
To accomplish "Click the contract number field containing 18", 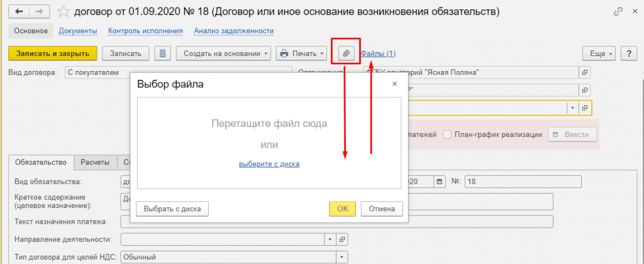I will [x=522, y=182].
